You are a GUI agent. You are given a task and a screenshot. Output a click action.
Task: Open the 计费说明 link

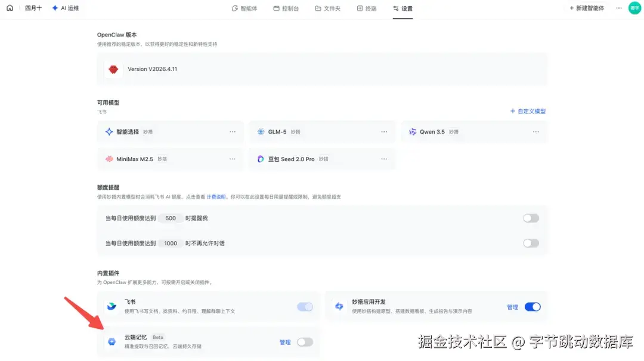[x=216, y=197]
